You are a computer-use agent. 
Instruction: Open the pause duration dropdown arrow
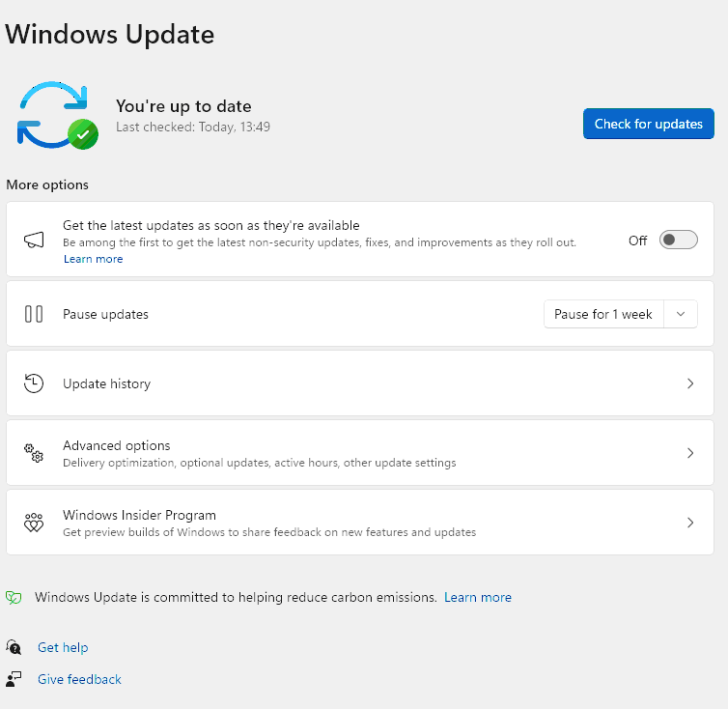coord(681,314)
